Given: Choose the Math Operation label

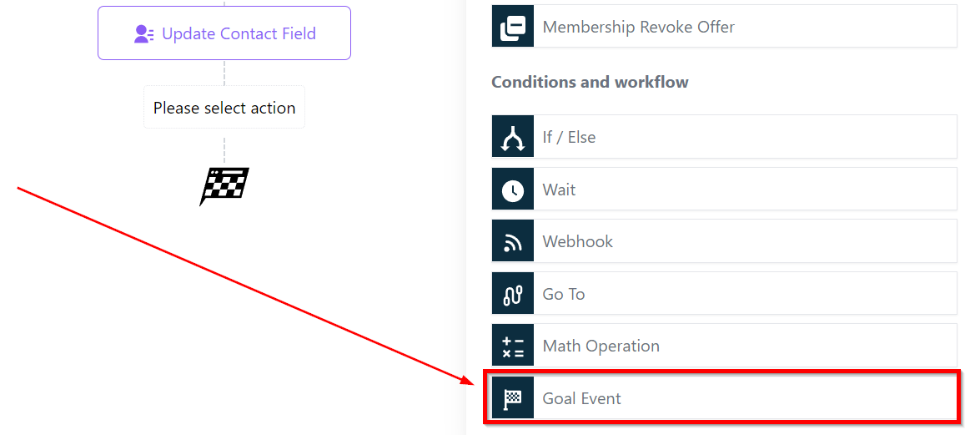Looking at the screenshot, I should [601, 346].
